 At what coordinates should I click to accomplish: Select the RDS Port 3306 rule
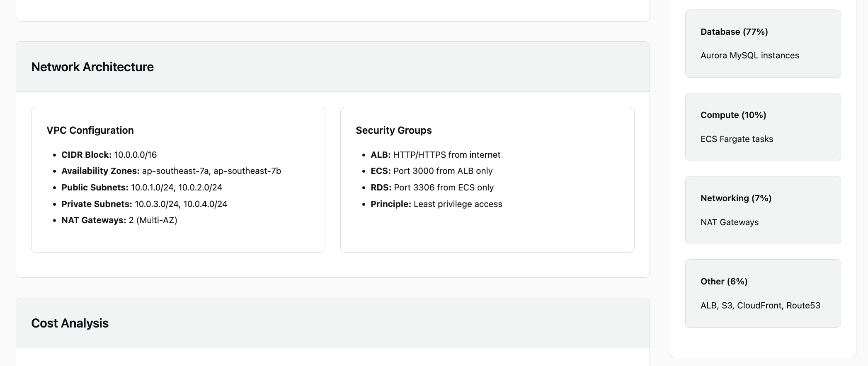[x=432, y=188]
